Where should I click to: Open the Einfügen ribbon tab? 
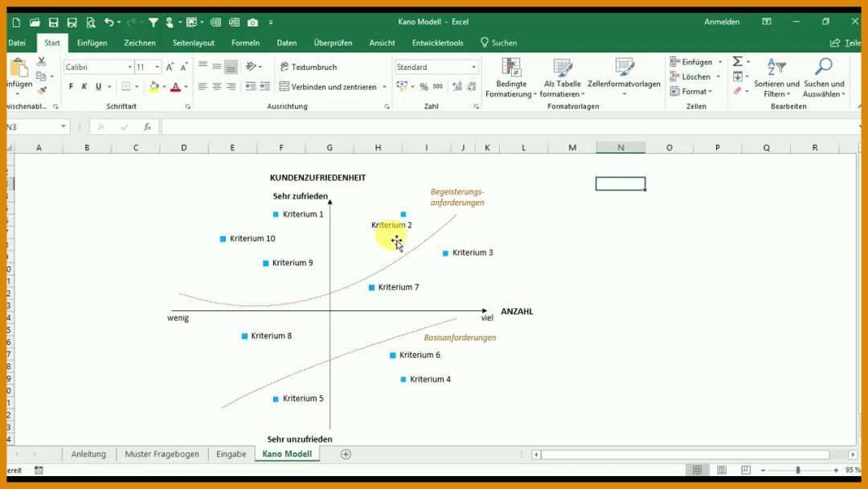pos(92,43)
